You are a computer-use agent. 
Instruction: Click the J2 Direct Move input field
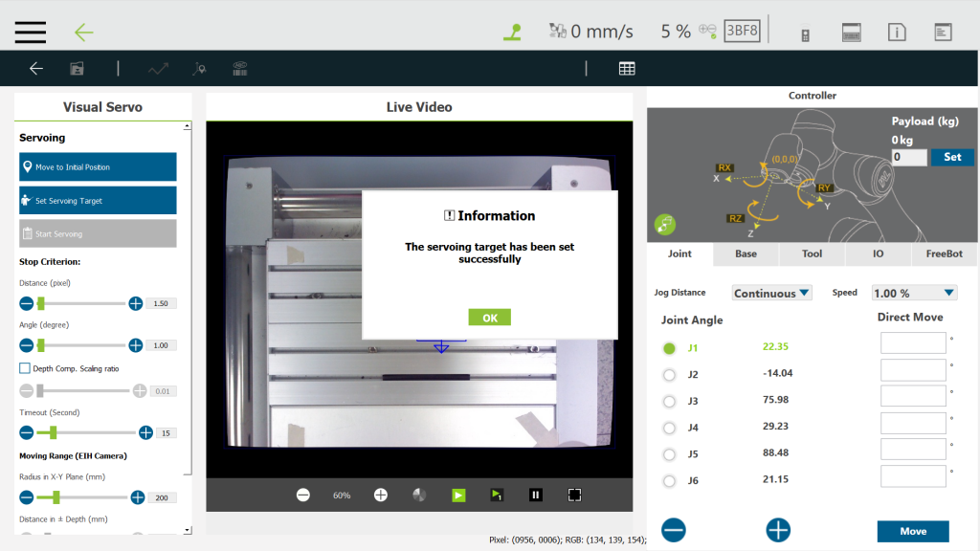point(912,370)
